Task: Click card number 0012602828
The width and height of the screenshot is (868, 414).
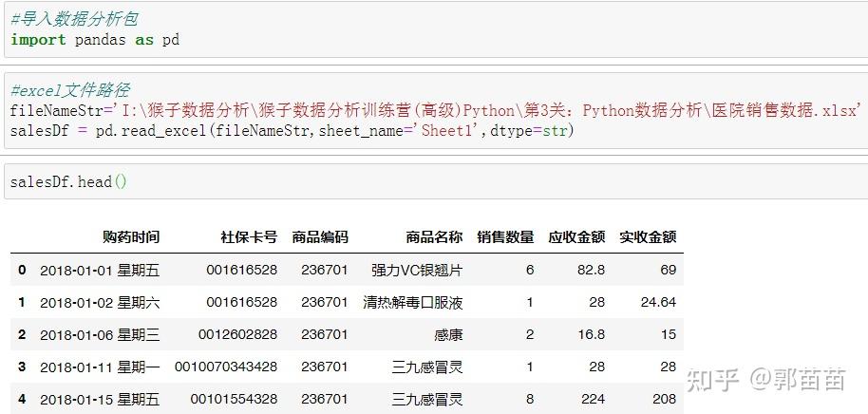Action: tap(238, 334)
